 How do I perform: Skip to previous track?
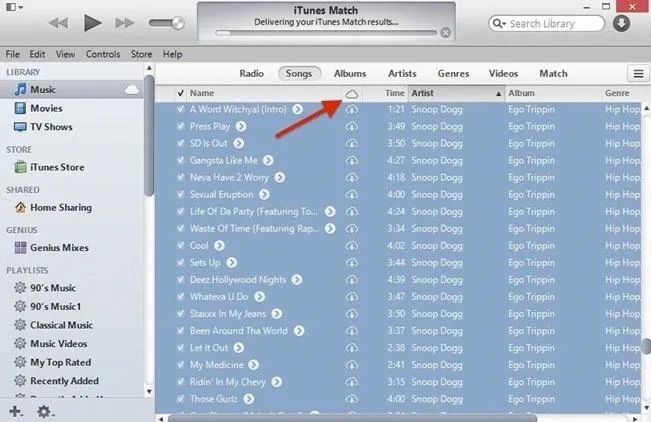(x=59, y=23)
